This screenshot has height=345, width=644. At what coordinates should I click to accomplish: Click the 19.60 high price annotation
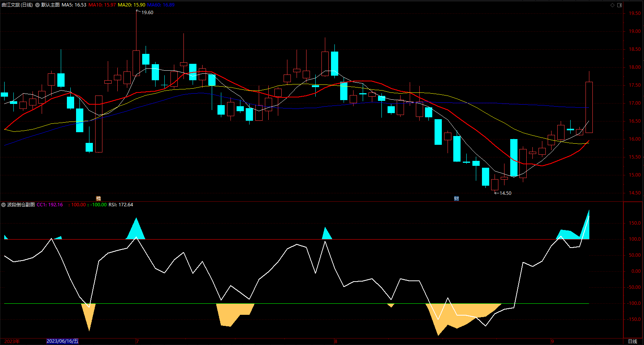pyautogui.click(x=147, y=13)
